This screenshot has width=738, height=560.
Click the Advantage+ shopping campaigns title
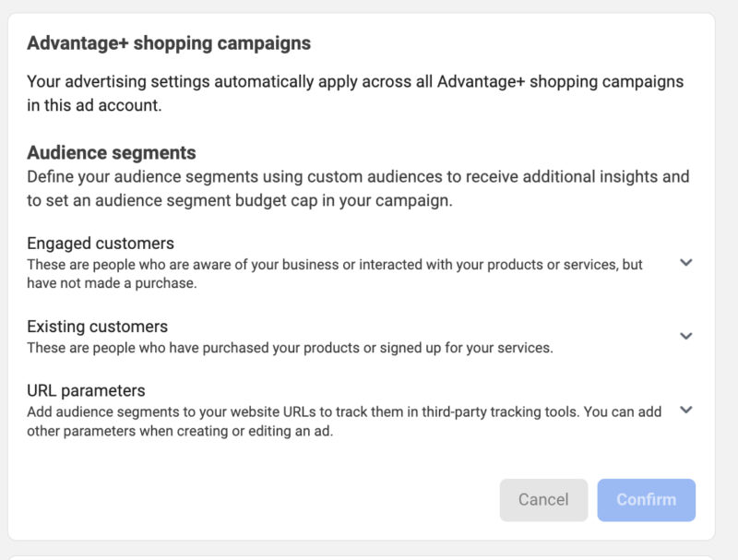[170, 42]
